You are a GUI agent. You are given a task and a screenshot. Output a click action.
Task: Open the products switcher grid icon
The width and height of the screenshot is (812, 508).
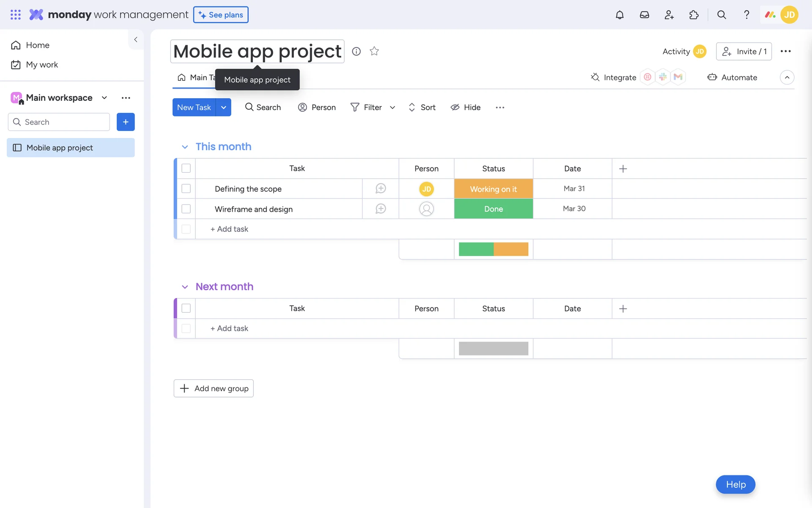pyautogui.click(x=15, y=15)
